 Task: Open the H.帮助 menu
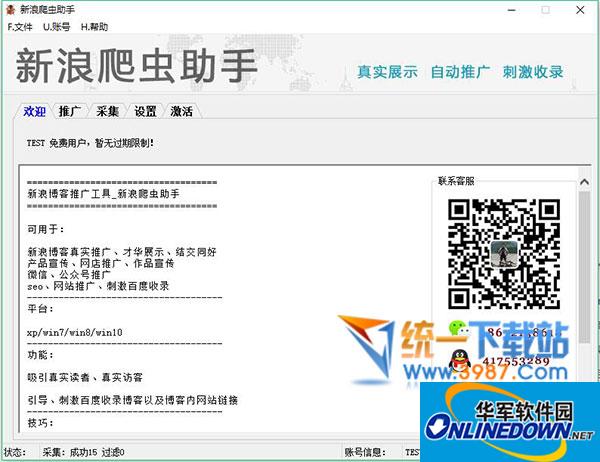[x=94, y=27]
